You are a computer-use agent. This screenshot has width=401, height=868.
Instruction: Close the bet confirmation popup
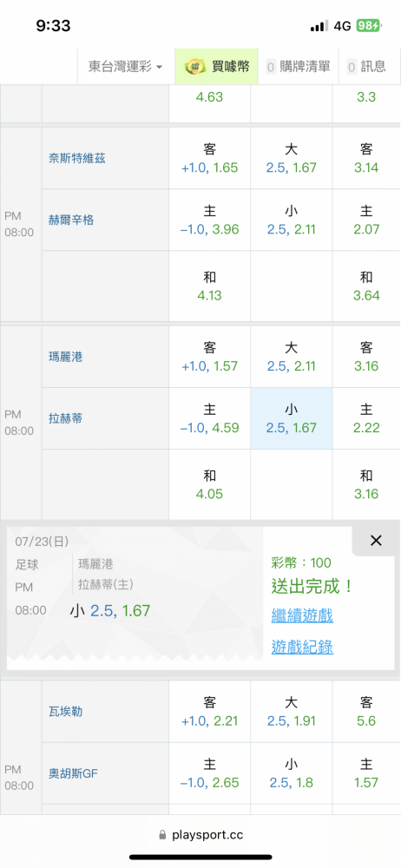tap(376, 541)
